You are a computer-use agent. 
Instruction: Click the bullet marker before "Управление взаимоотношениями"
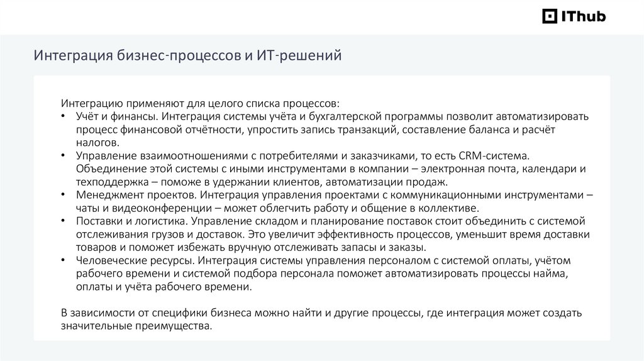(64, 156)
